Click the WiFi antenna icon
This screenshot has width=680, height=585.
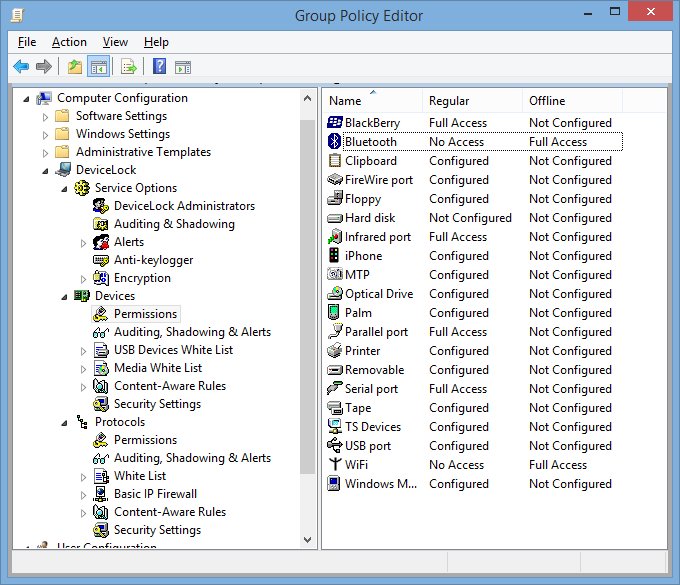[334, 464]
